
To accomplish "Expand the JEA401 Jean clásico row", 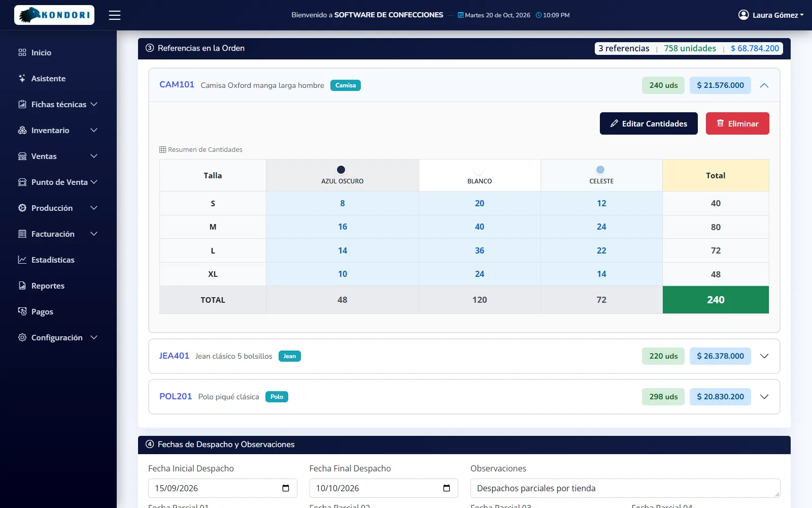I will [x=764, y=356].
